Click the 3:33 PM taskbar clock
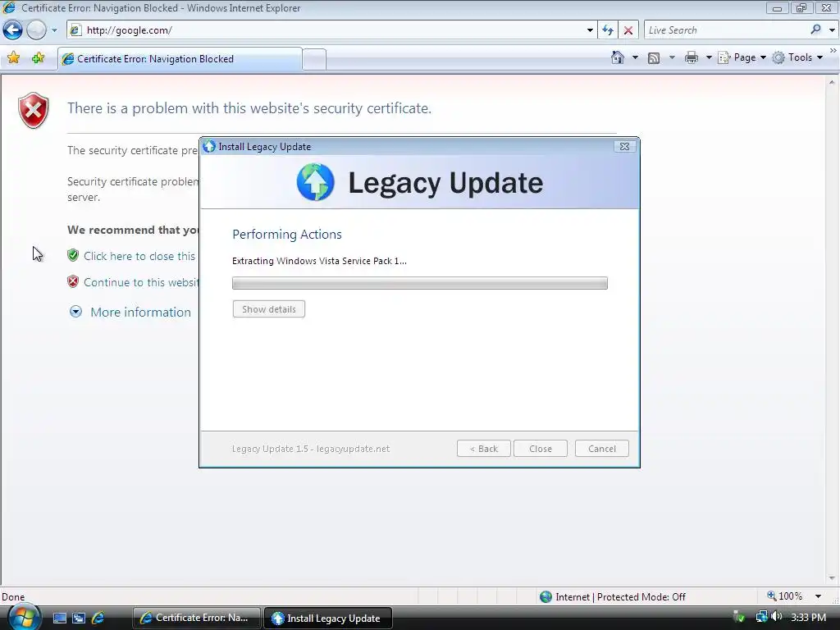The image size is (840, 630). (808, 618)
